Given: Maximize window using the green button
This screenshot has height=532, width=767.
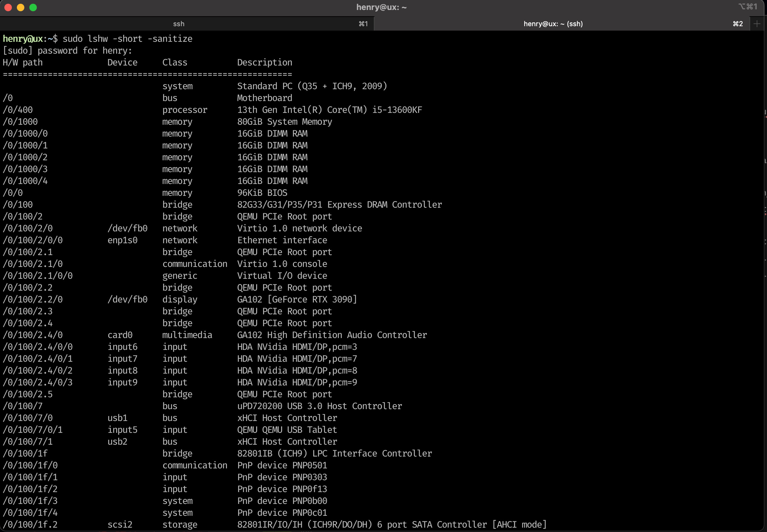Looking at the screenshot, I should point(33,7).
